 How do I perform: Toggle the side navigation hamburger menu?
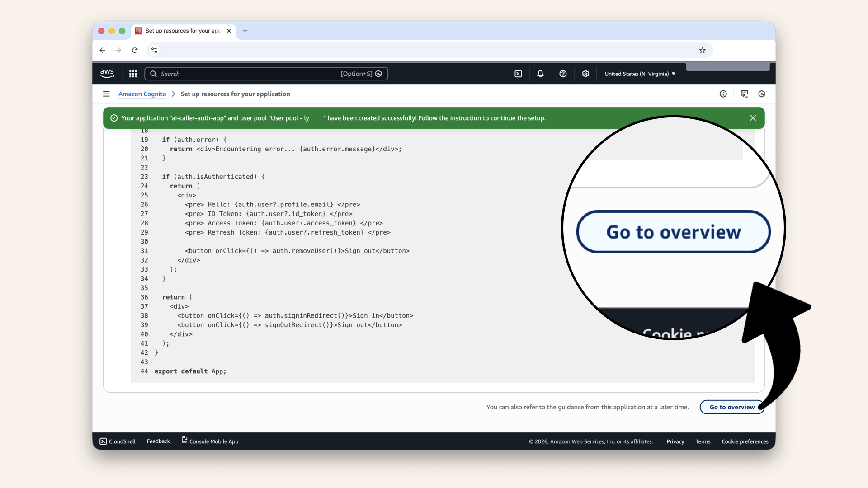106,94
